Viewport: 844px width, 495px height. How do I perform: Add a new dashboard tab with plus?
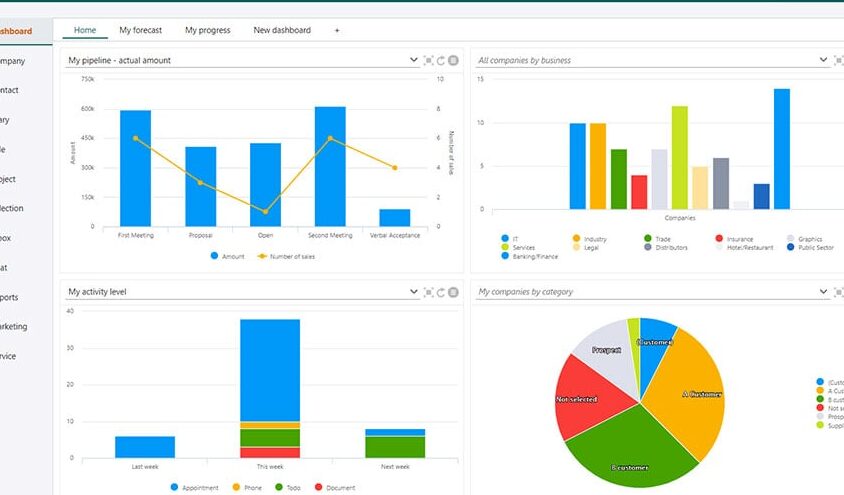coord(337,31)
